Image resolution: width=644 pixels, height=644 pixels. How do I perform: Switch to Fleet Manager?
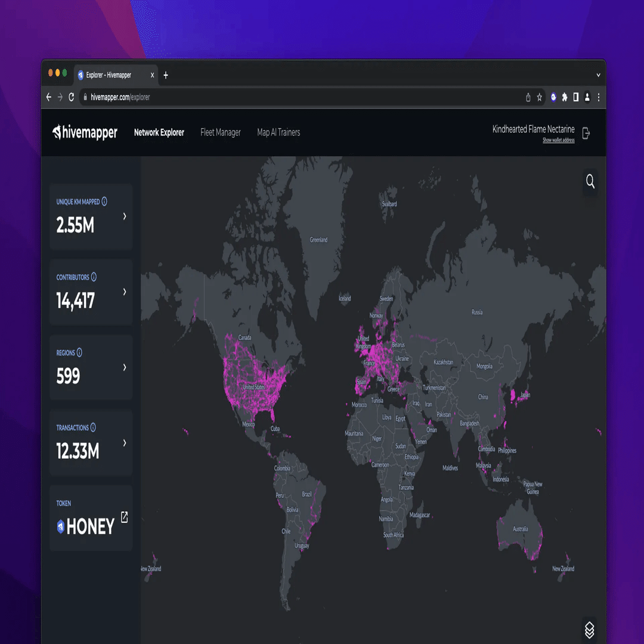(x=221, y=132)
